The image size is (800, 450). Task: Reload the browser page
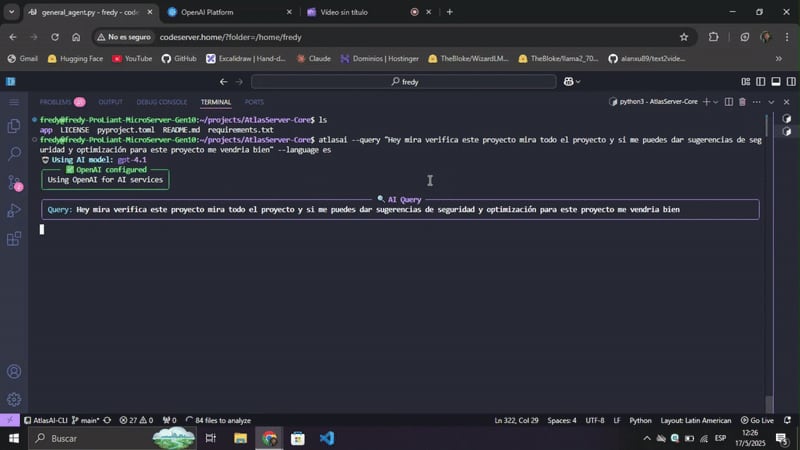[55, 37]
